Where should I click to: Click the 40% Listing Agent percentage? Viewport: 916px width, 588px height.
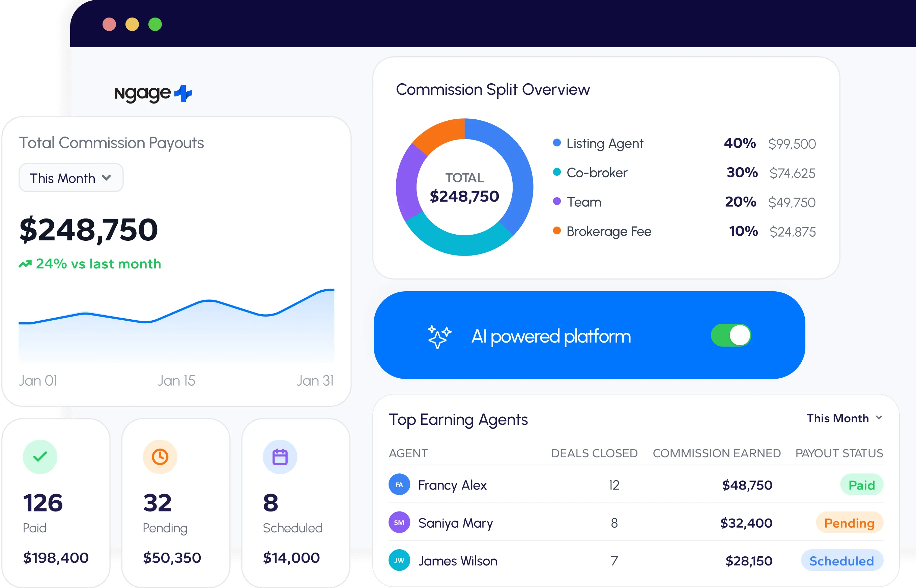tap(740, 143)
